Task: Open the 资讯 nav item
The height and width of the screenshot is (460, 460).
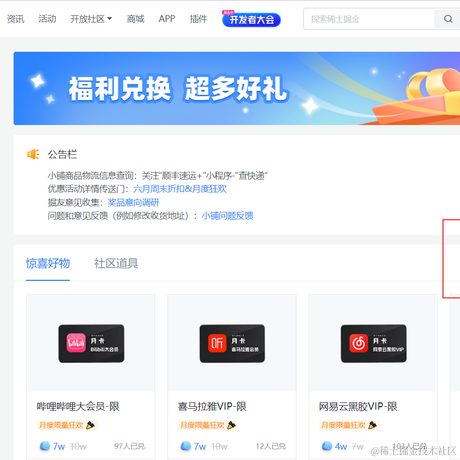Action: [15, 19]
